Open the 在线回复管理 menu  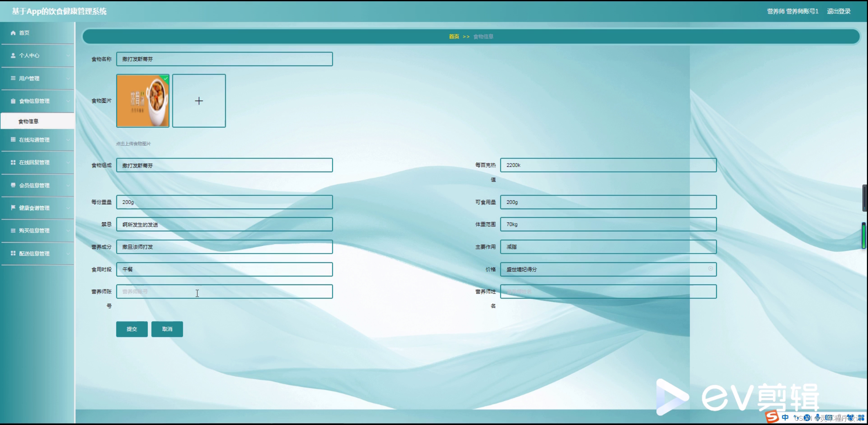34,162
